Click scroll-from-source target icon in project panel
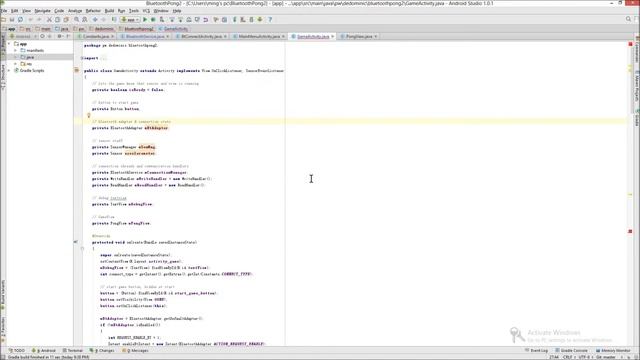 (x=42, y=36)
